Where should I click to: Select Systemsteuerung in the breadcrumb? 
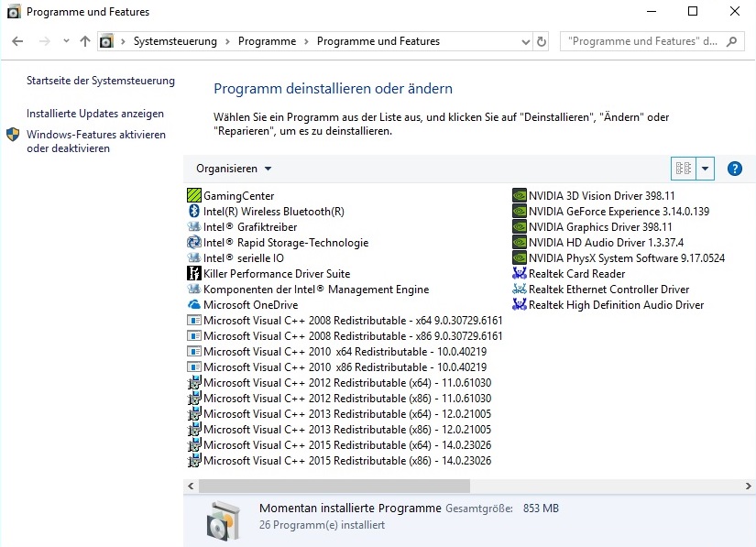(x=175, y=41)
